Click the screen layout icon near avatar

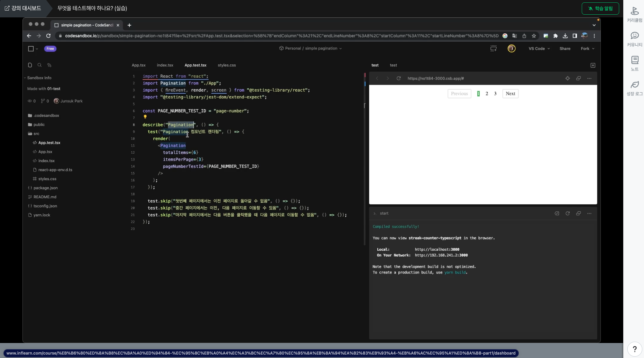click(x=493, y=48)
